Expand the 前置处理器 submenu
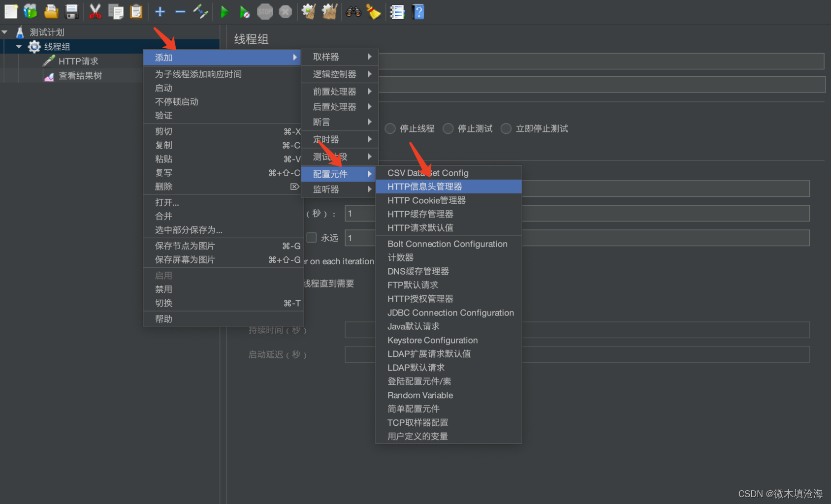The height and width of the screenshot is (504, 831). coord(340,92)
